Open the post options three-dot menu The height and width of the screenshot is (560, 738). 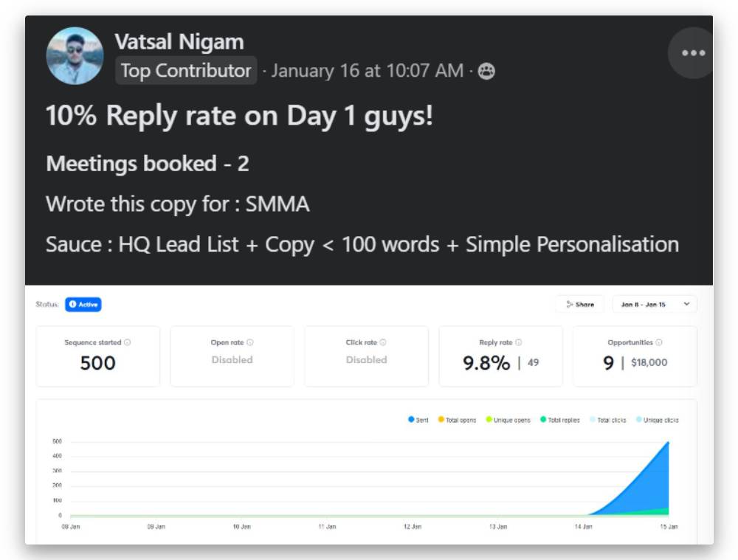coord(693,53)
